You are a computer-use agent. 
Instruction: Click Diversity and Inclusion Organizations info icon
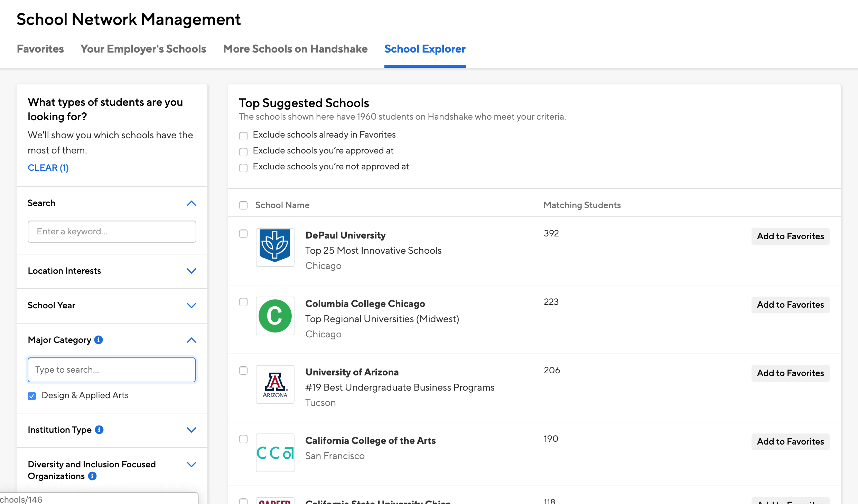tap(92, 476)
